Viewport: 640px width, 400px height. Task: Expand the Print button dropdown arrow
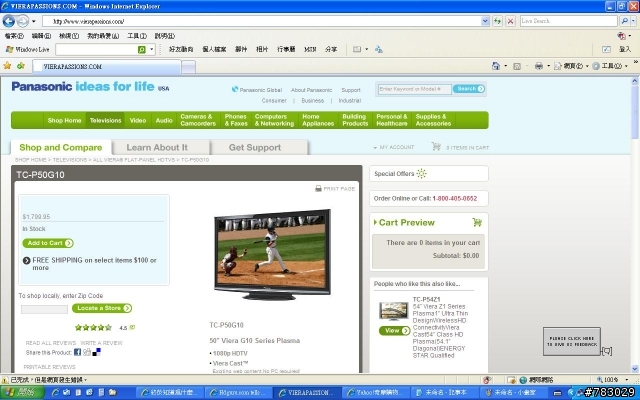click(x=548, y=66)
